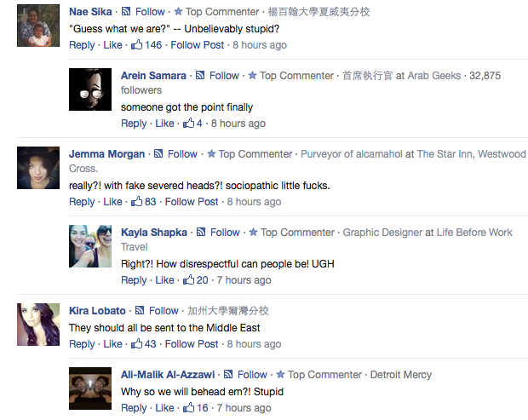Click the follow feed icon beside Ali-Malik Al-Azzawi
The width and height of the screenshot is (528, 420).
click(229, 374)
